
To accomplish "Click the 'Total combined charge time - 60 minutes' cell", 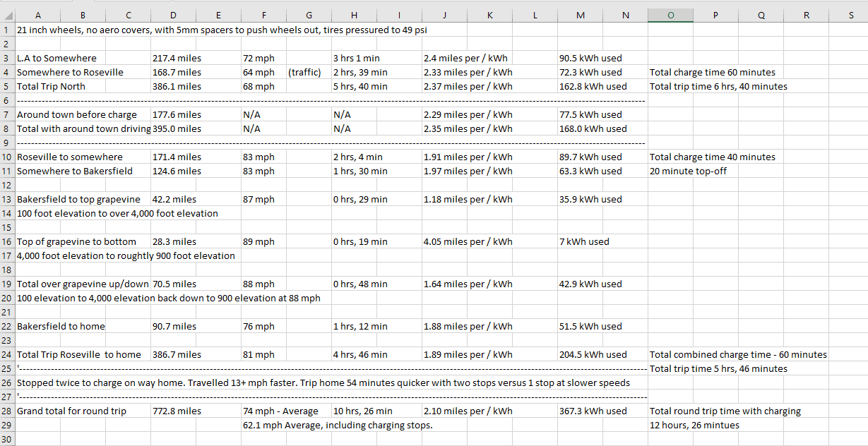I will (x=738, y=354).
